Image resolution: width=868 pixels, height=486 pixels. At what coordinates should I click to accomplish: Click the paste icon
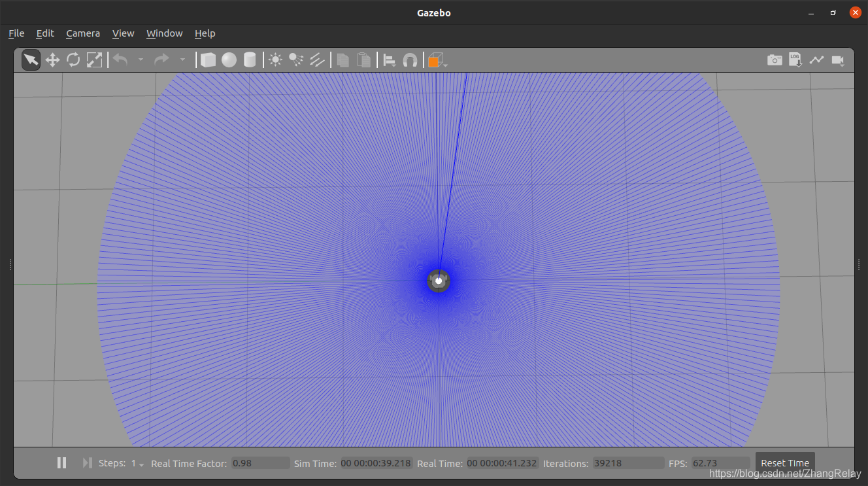pyautogui.click(x=364, y=60)
